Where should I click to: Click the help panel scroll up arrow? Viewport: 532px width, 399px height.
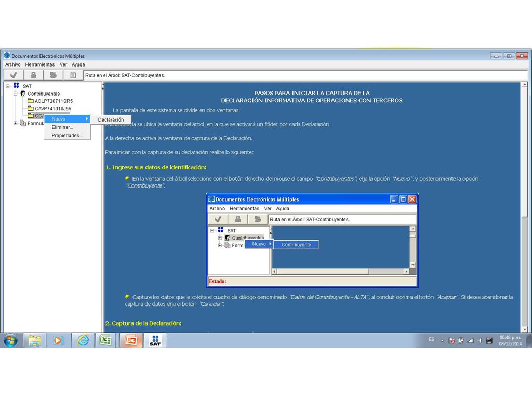coord(524,85)
